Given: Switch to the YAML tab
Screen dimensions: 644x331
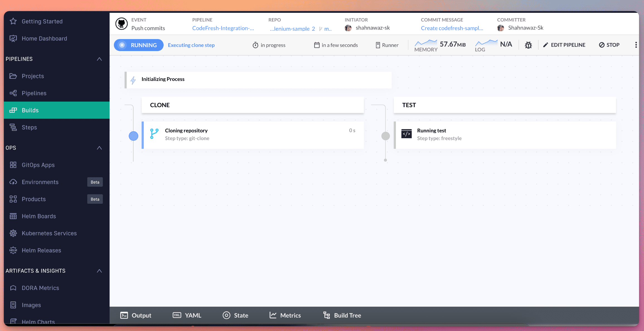Looking at the screenshot, I should [187, 315].
